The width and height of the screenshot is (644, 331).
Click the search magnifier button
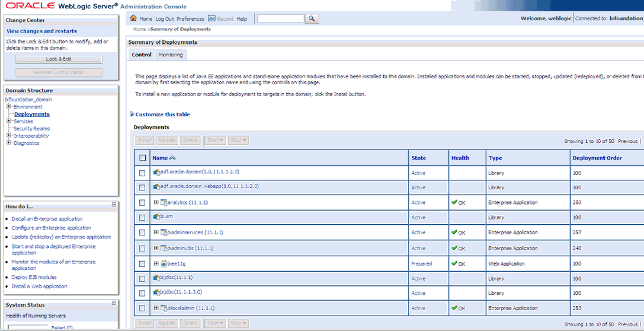click(312, 18)
